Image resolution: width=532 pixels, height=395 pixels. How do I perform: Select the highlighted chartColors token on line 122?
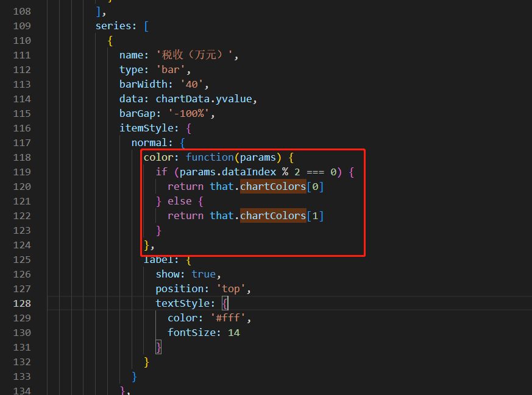pyautogui.click(x=272, y=215)
